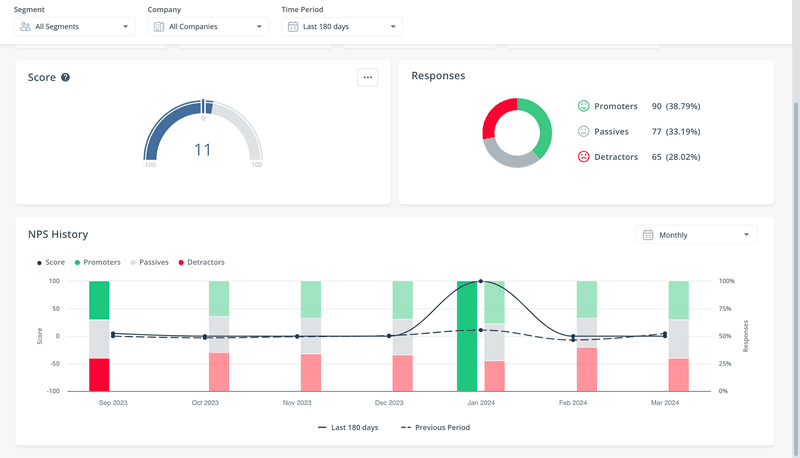Click the red Detractors sad face icon
The width and height of the screenshot is (800, 458).
click(583, 157)
